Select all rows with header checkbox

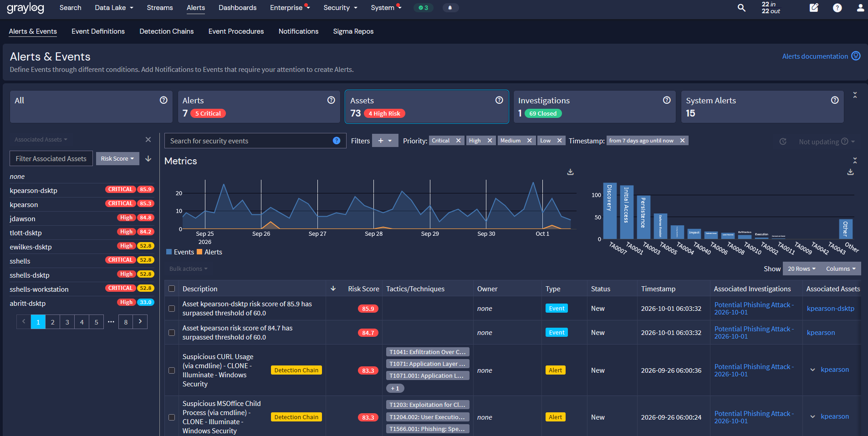(x=172, y=289)
